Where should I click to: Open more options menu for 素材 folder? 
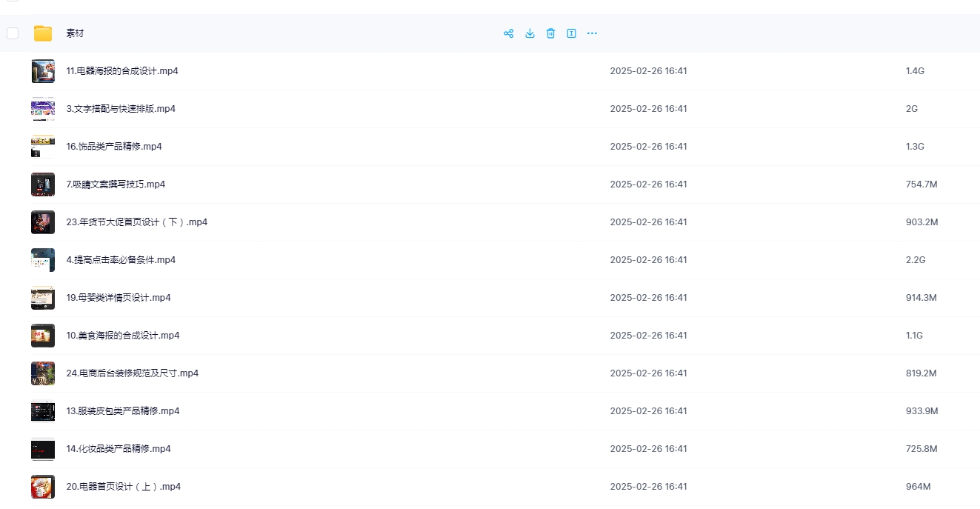click(x=592, y=33)
